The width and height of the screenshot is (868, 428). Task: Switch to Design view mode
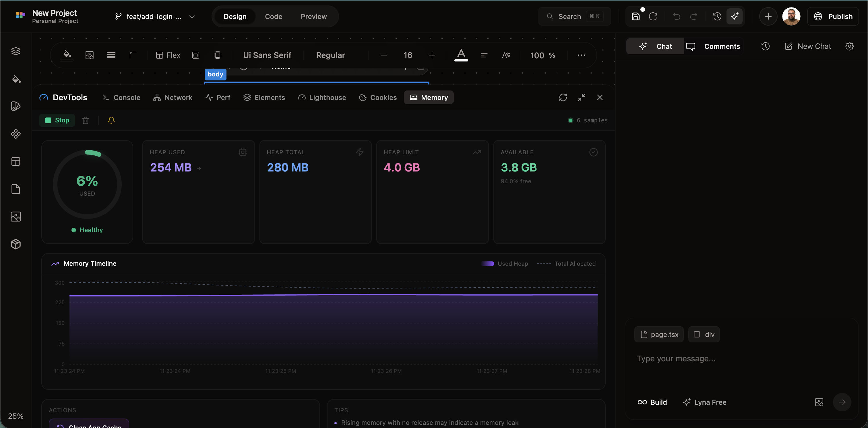click(x=235, y=17)
